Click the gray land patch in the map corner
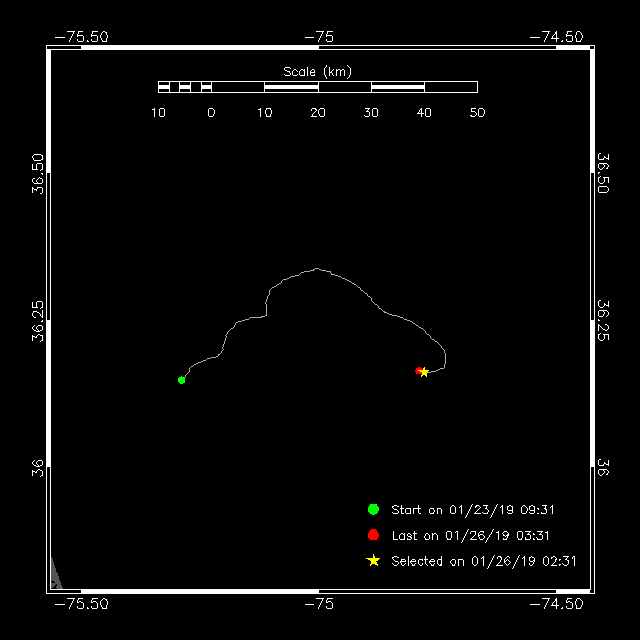Image resolution: width=640 pixels, height=640 pixels. coord(56,575)
